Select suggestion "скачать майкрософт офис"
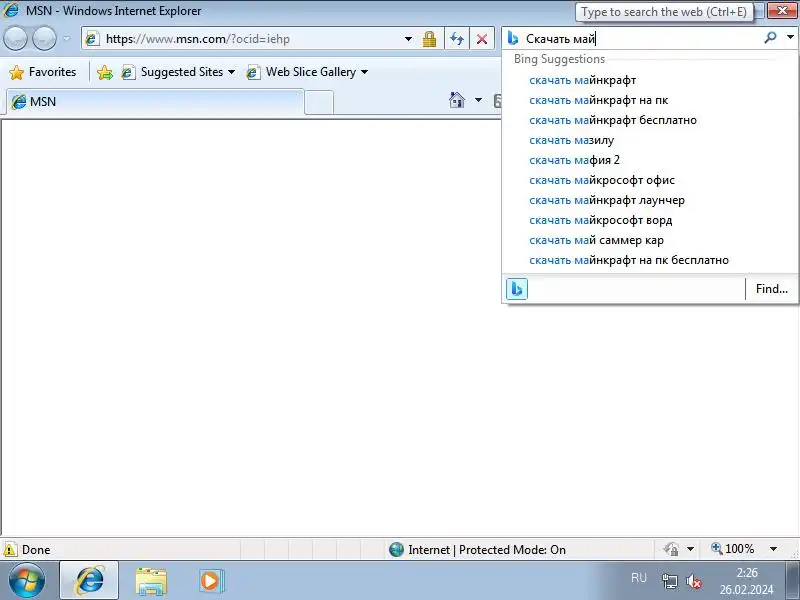The width and height of the screenshot is (800, 600). coord(649,180)
